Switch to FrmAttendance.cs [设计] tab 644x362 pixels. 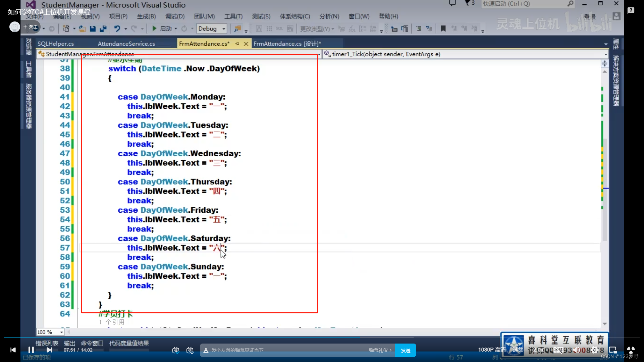pyautogui.click(x=287, y=44)
